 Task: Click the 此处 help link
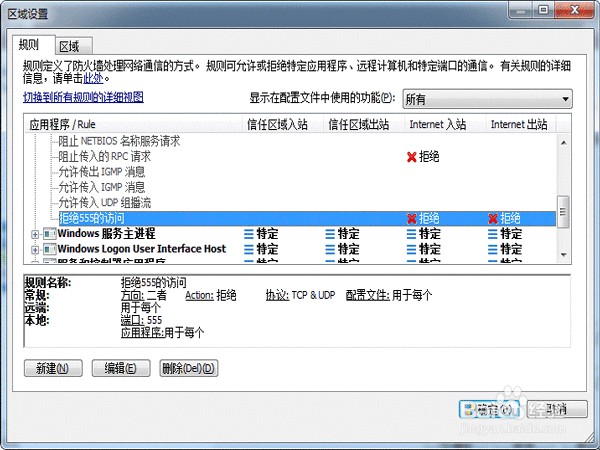93,78
